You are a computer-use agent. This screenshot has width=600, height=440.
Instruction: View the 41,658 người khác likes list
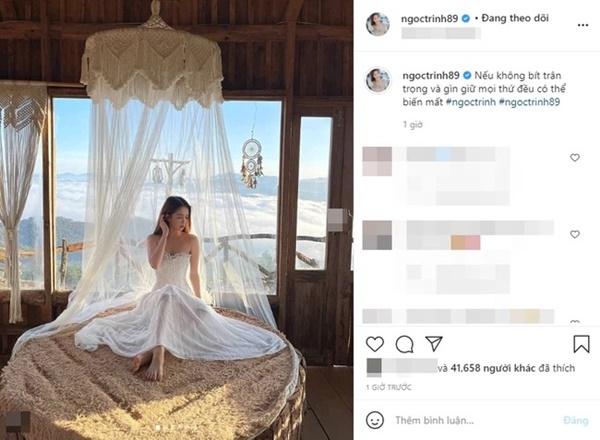(493, 368)
